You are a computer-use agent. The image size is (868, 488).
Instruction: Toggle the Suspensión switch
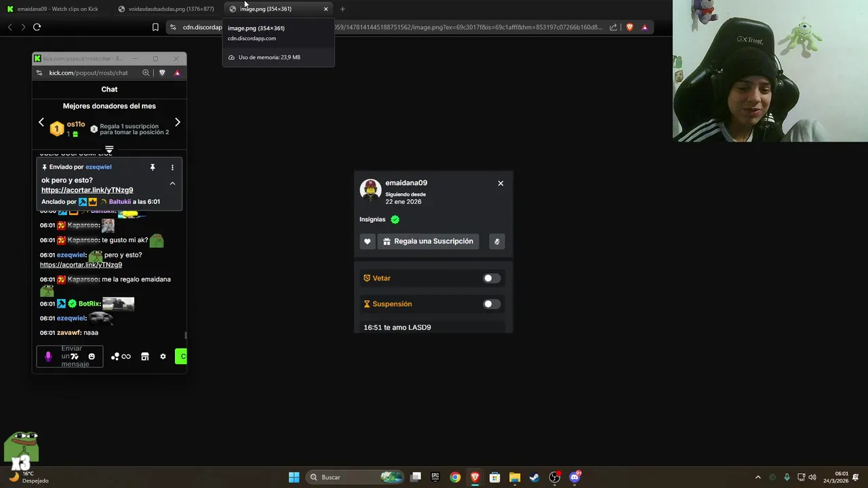point(492,304)
